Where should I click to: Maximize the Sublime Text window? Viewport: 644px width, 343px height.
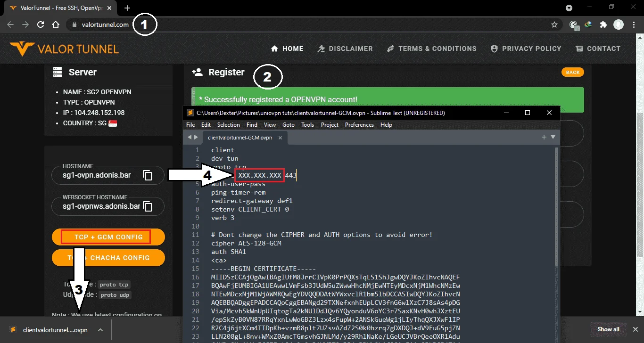click(528, 113)
